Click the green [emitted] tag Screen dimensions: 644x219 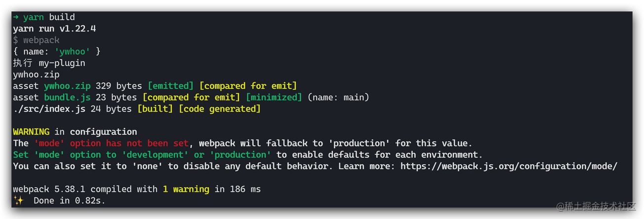(x=170, y=86)
